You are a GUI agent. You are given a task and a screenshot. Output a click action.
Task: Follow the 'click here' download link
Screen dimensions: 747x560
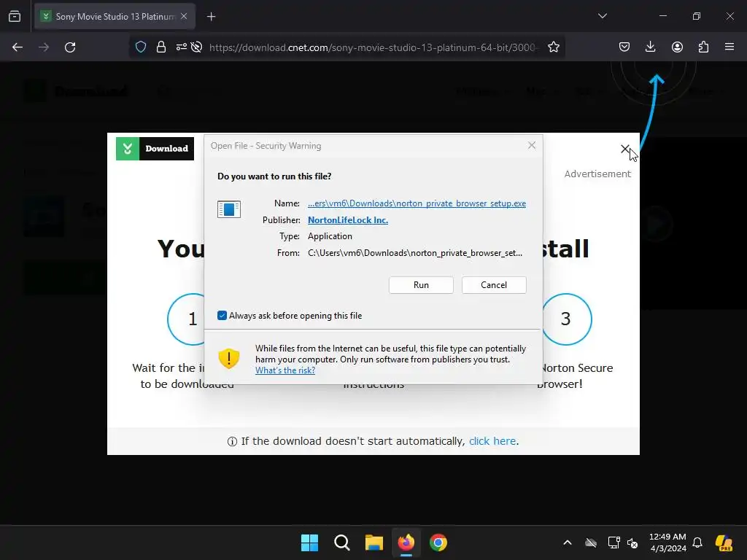(492, 441)
